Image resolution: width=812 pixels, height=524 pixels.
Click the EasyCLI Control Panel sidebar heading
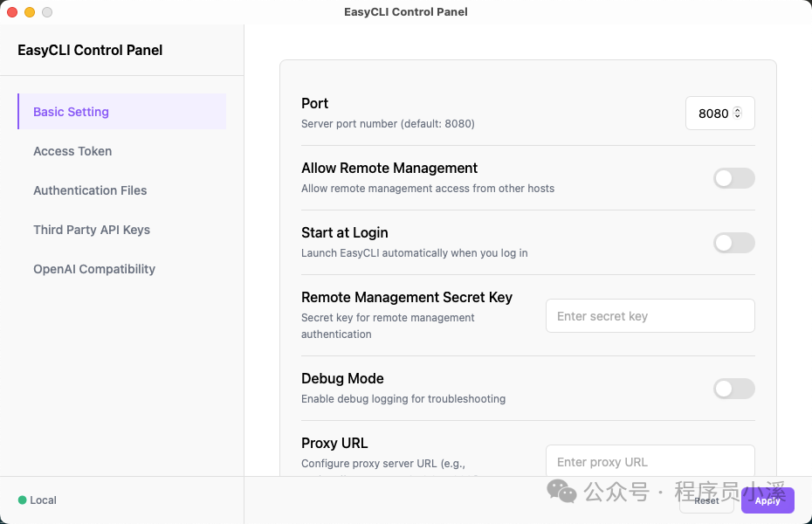pos(90,51)
